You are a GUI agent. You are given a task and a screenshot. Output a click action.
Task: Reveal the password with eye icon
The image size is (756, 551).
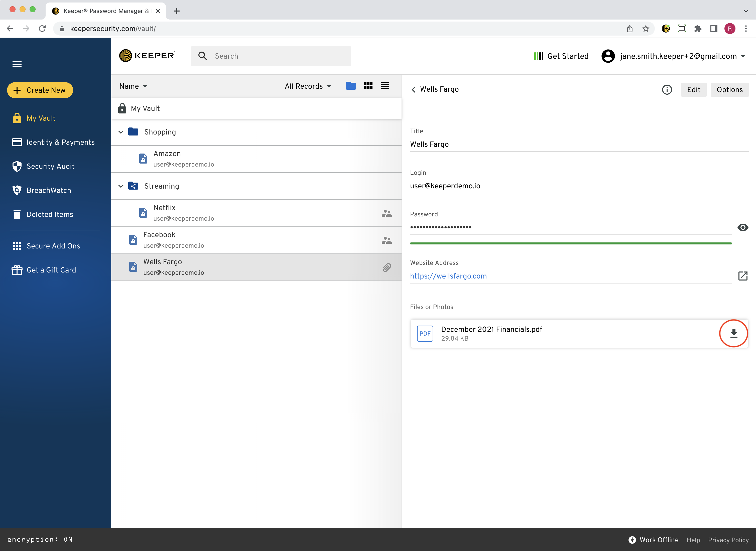tap(743, 227)
